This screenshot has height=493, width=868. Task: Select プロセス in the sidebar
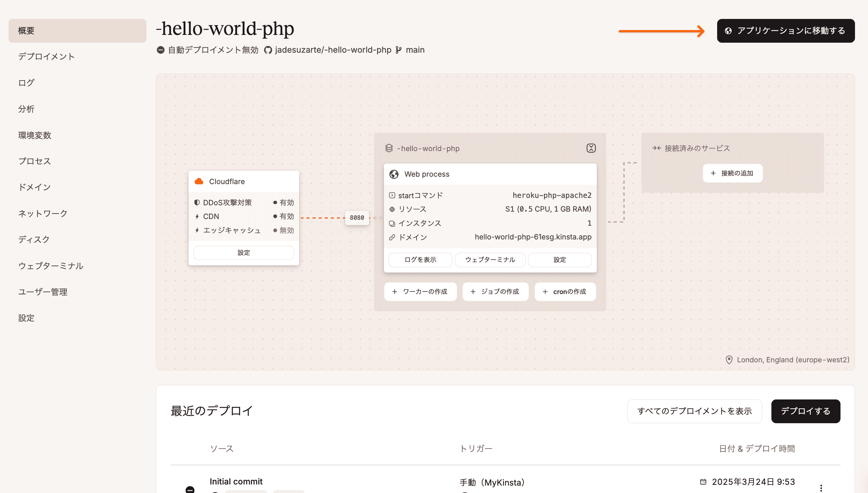pos(35,161)
